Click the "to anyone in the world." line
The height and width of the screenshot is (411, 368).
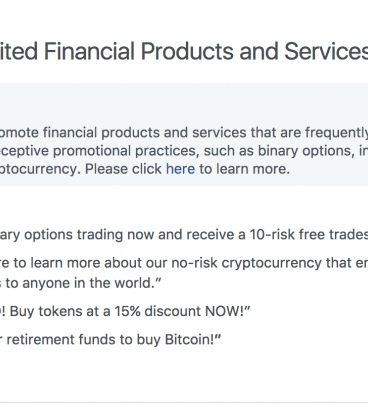81,283
